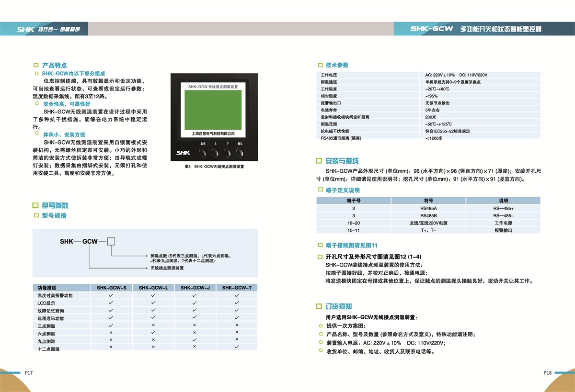Screen dimensions: 575x392
Task: Click the round 上 button on the device
Action: tap(215, 152)
